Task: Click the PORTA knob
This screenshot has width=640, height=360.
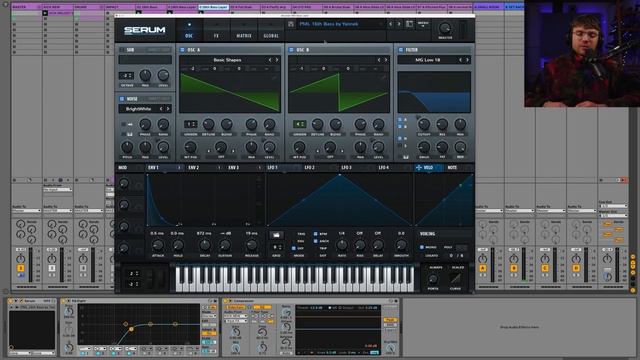Action: (433, 279)
